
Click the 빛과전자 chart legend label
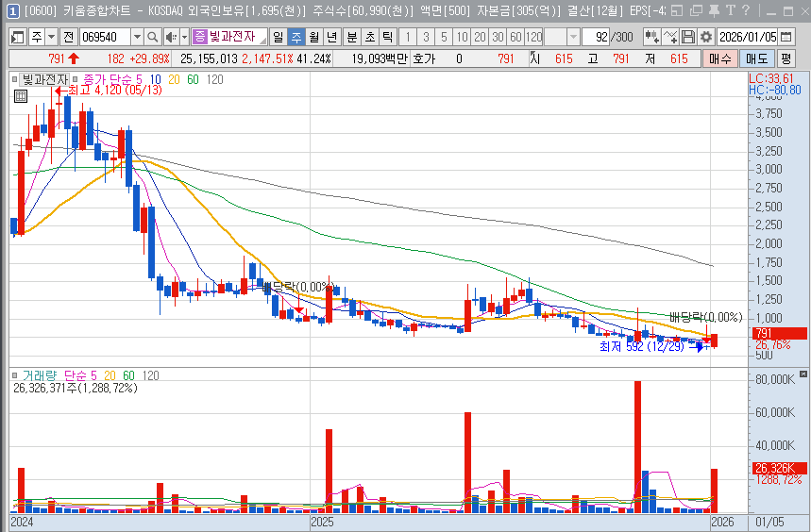[x=45, y=79]
